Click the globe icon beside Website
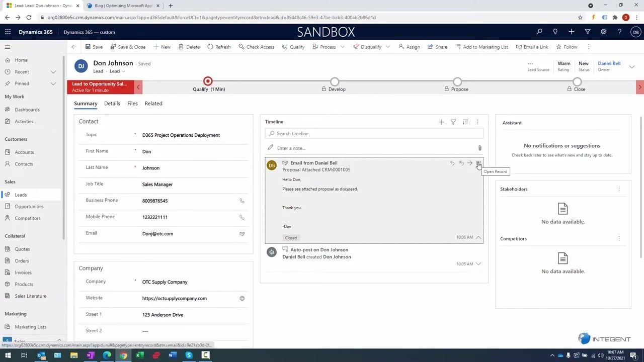 pos(242,298)
